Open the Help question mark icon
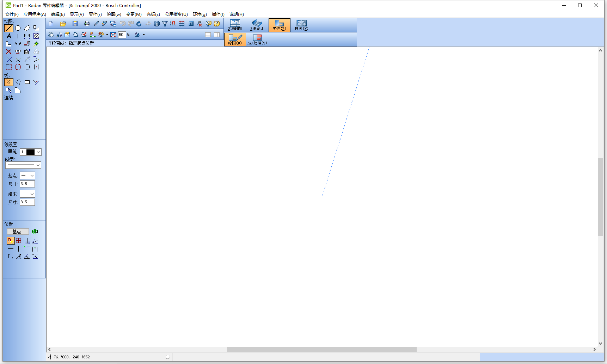The height and width of the screenshot is (364, 607). pyautogui.click(x=217, y=24)
